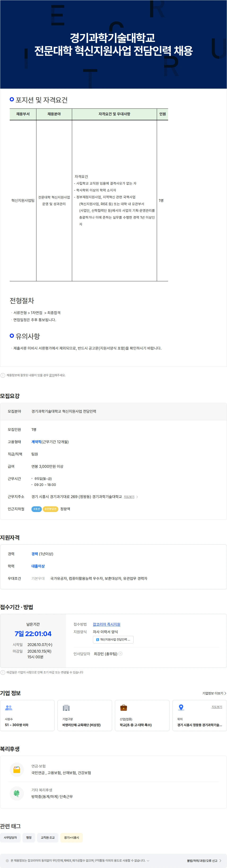Click 학교(초·중·고·대학·특수) industry text
227x868 pixels.
click(135, 725)
